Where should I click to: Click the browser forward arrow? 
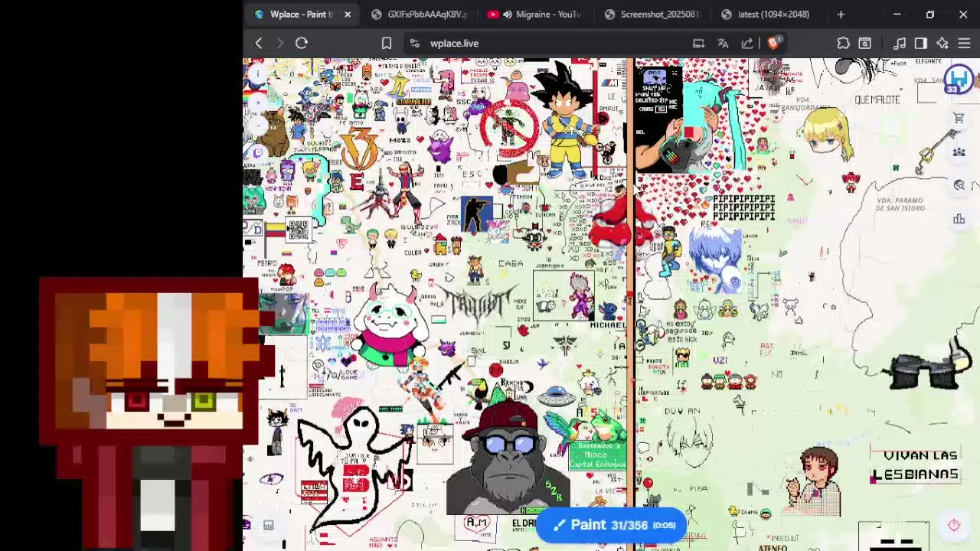coord(279,44)
